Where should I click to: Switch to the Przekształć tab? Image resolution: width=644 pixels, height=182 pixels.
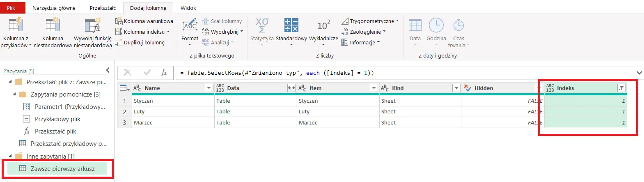point(103,8)
